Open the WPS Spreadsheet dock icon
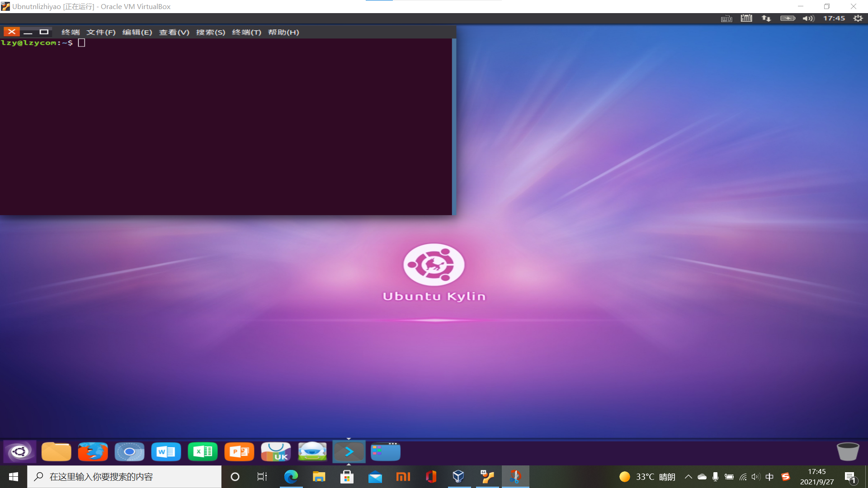 (x=203, y=451)
